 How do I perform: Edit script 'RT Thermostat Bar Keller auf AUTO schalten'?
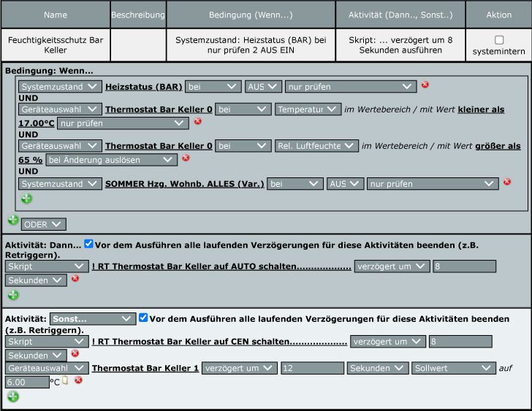tap(221, 266)
